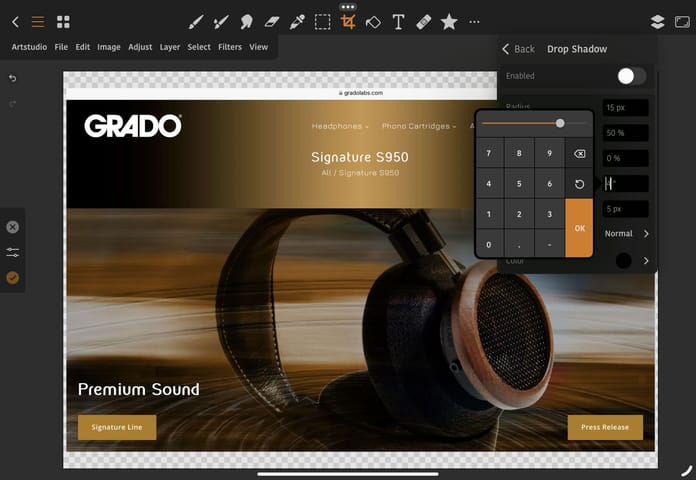Tap keypad digit 0
696x480 pixels.
tap(489, 244)
